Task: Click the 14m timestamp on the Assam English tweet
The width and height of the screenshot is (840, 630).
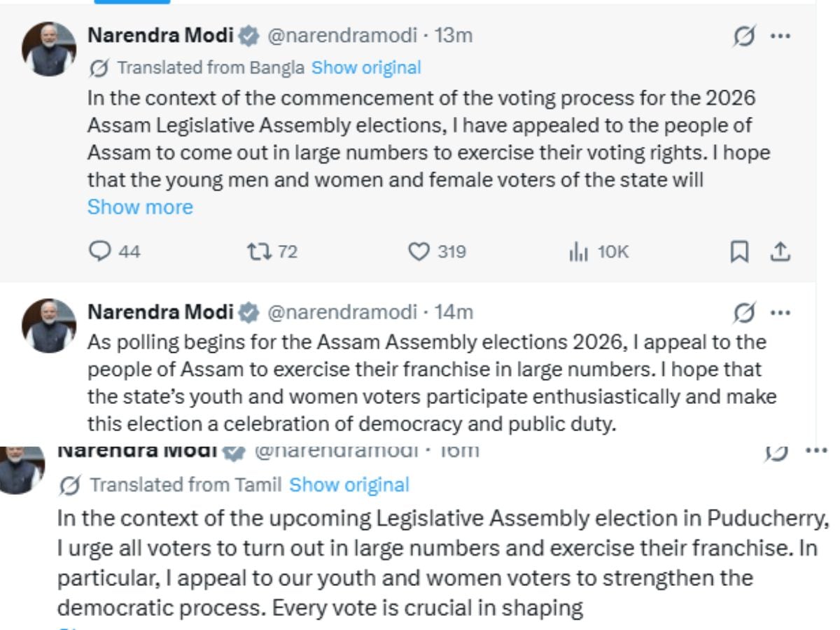Action: 456,312
